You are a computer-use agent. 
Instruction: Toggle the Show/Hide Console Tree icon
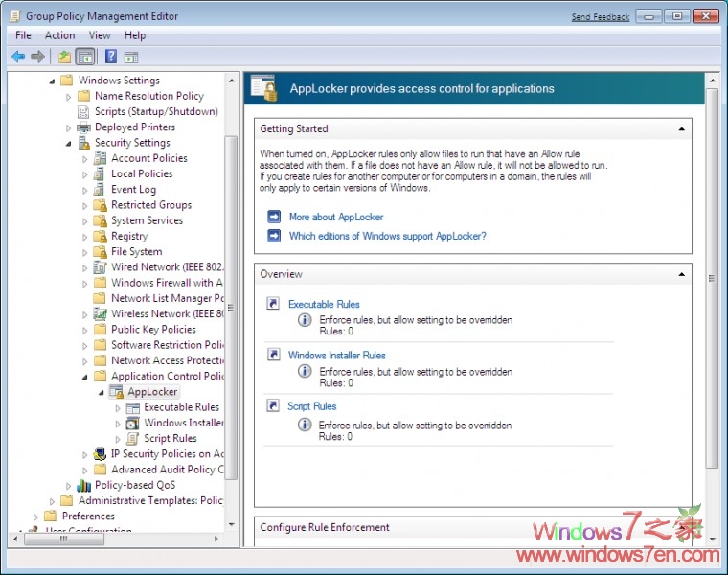point(85,57)
